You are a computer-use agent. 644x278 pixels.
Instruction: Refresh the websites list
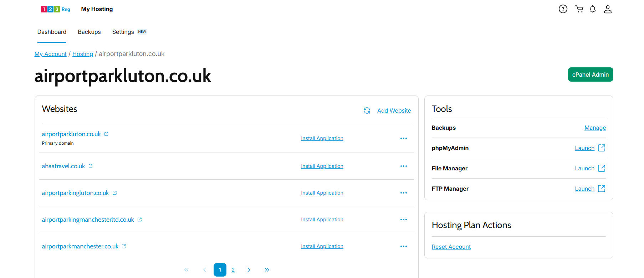[367, 110]
